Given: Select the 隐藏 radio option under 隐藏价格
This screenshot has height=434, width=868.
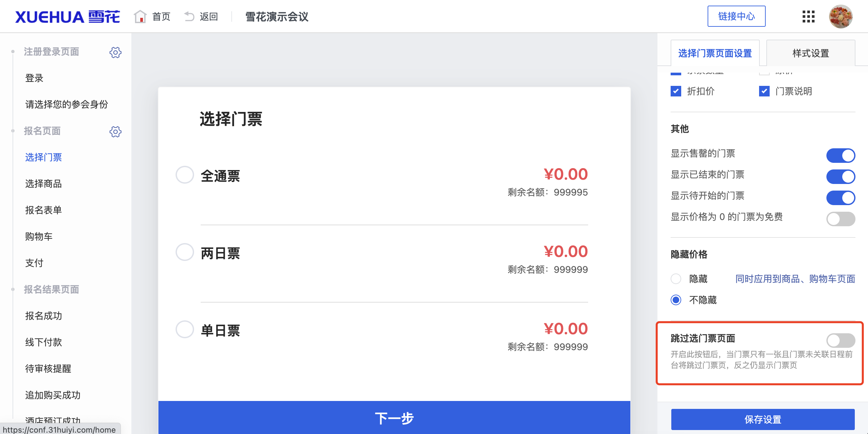Looking at the screenshot, I should pos(676,279).
